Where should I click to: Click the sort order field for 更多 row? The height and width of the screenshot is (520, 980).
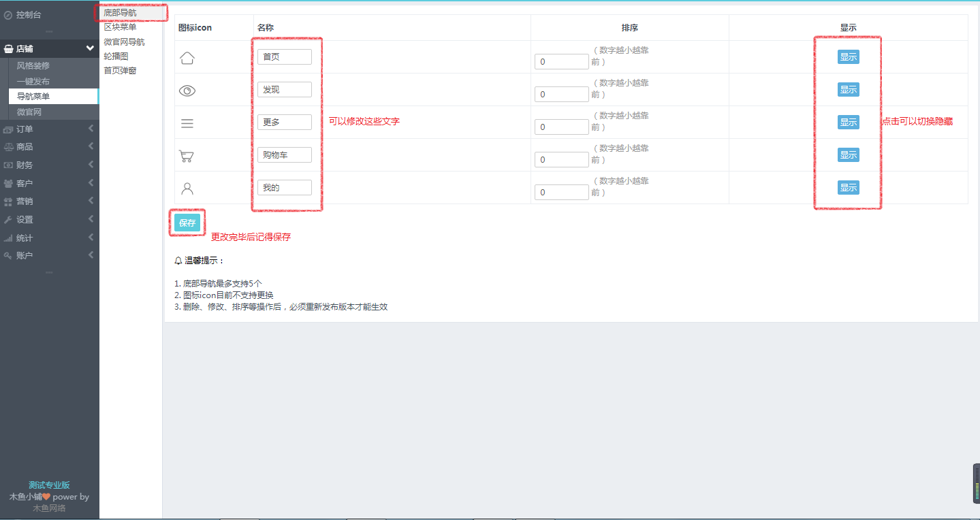(x=561, y=127)
